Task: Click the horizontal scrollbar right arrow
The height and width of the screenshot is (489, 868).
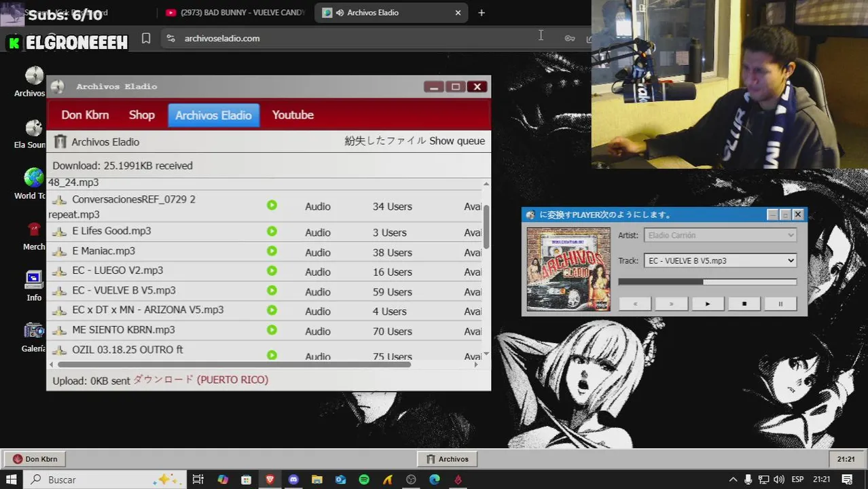Action: pyautogui.click(x=476, y=365)
